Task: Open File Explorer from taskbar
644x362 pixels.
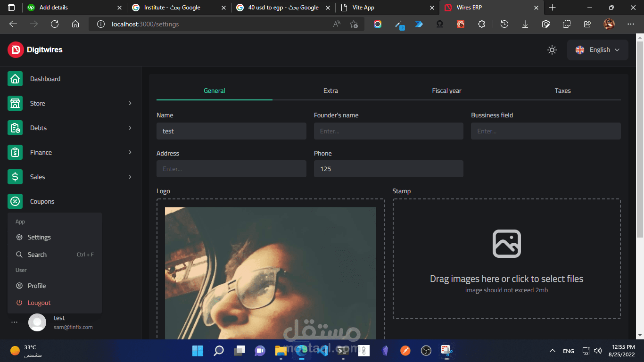Action: [x=281, y=351]
